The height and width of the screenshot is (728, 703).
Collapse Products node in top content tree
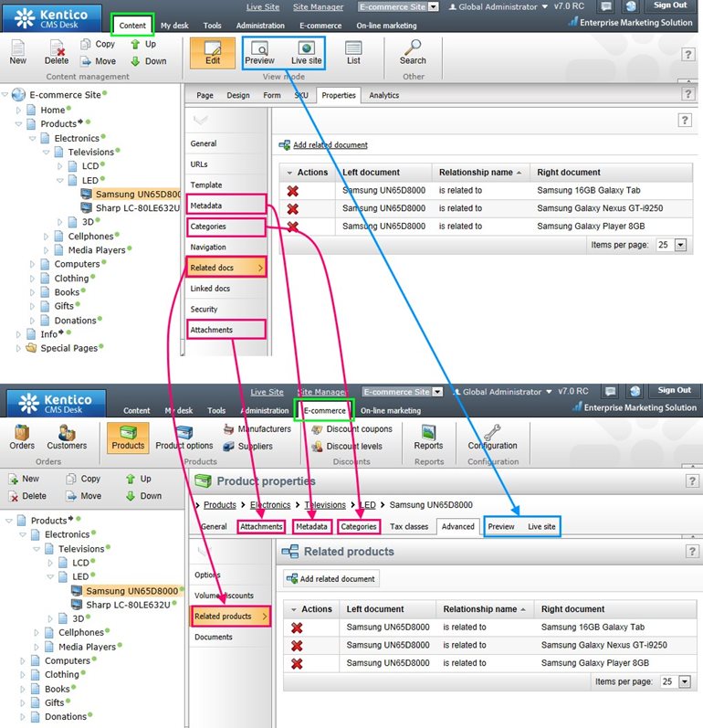click(x=18, y=124)
